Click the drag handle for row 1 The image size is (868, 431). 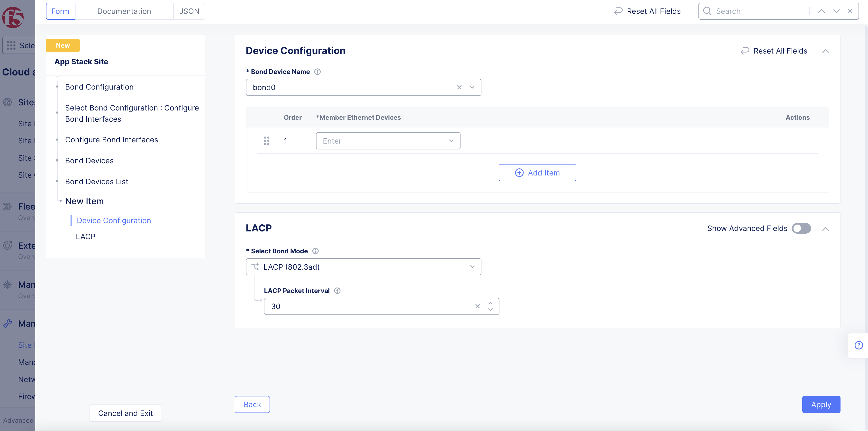coord(267,141)
